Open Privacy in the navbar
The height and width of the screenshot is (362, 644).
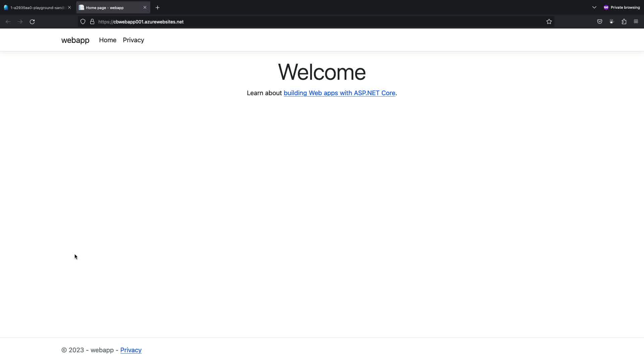tap(133, 40)
